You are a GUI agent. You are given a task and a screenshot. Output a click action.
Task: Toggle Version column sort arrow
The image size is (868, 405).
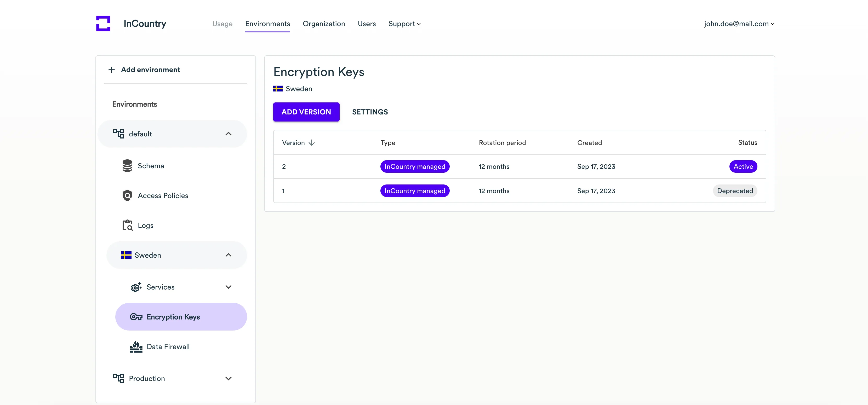point(312,143)
